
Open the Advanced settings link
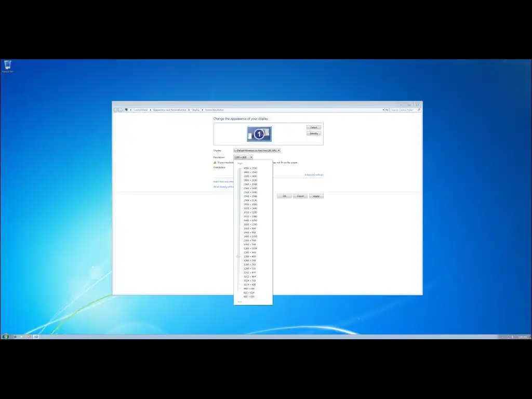coord(314,175)
